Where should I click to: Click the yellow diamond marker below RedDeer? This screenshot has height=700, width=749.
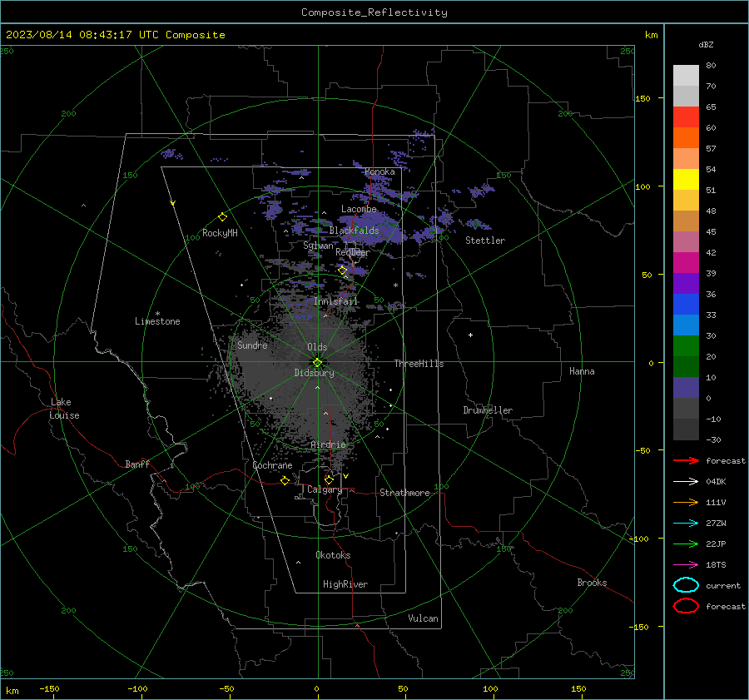coord(342,271)
